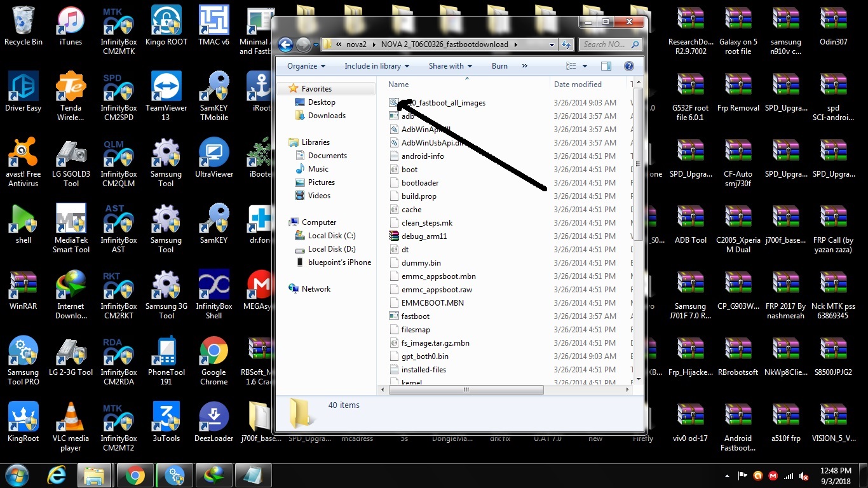Launch the WinRAR desktop shortcut

point(24,290)
